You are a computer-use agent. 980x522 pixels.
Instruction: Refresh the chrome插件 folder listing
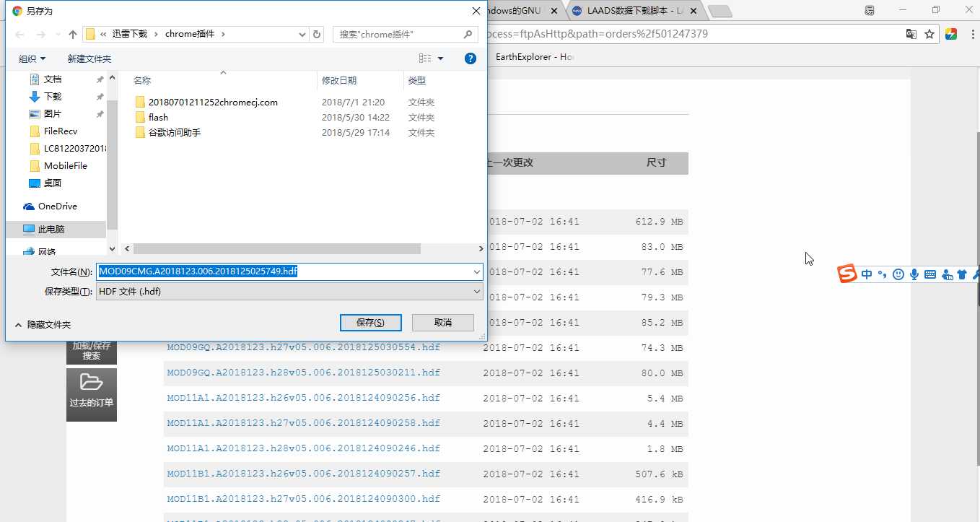coord(318,34)
